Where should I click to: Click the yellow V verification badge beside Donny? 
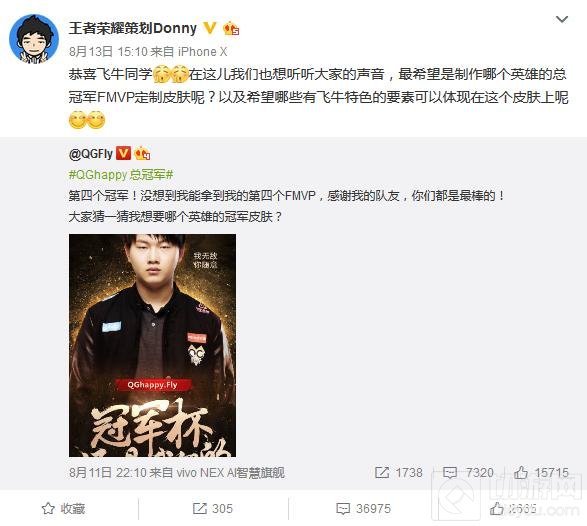[210, 28]
